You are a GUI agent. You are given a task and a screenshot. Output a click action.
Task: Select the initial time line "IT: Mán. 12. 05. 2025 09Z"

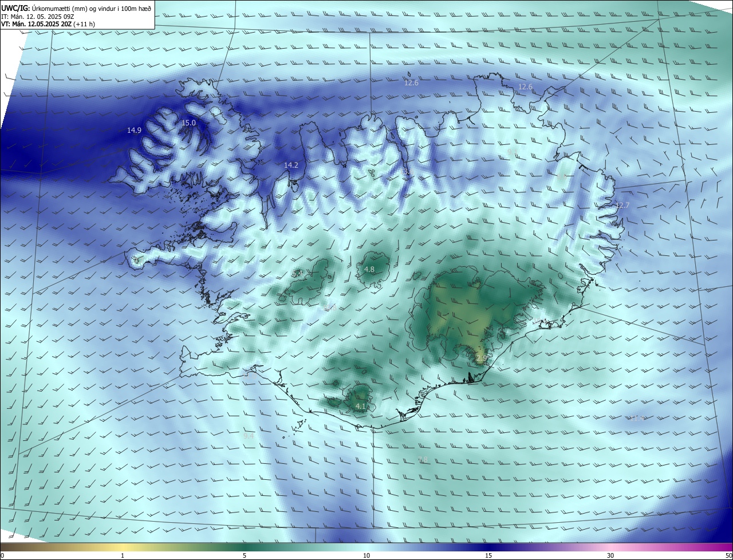pyautogui.click(x=39, y=17)
